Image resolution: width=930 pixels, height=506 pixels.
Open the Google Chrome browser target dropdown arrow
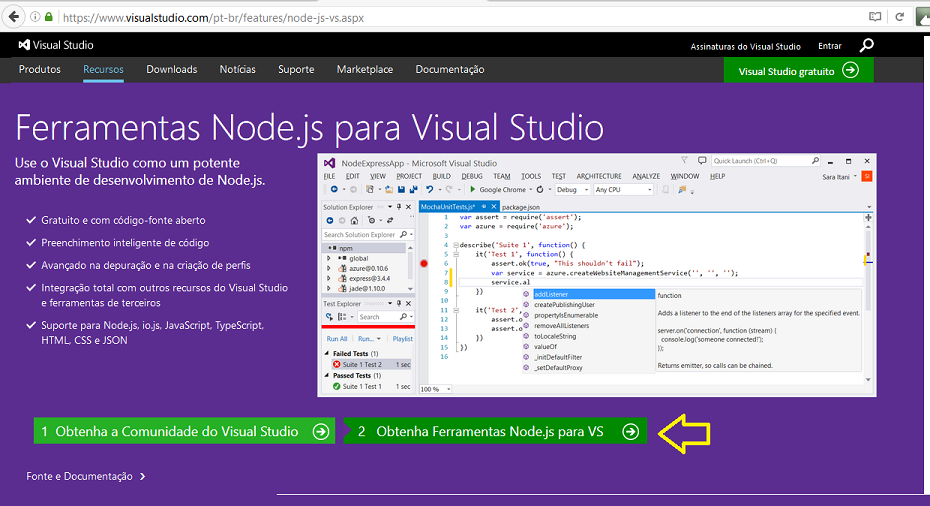click(x=531, y=189)
